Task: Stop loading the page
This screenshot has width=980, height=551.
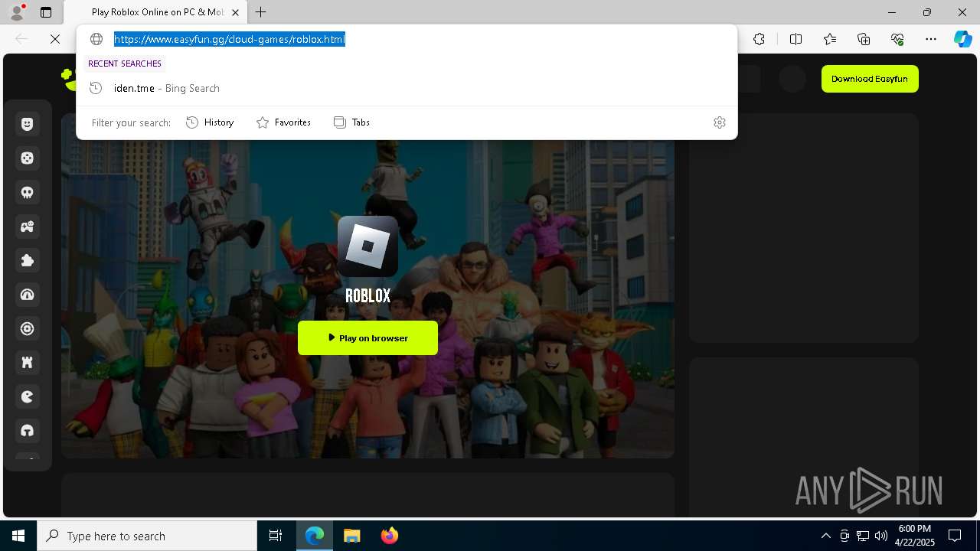Action: [55, 39]
